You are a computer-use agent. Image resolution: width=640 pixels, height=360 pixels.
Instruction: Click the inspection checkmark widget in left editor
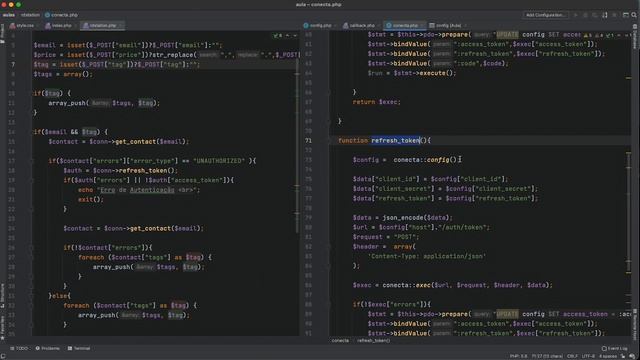pyautogui.click(x=278, y=36)
